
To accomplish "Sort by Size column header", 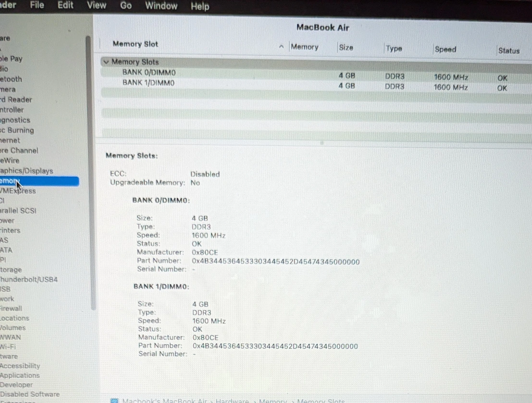I will click(346, 48).
